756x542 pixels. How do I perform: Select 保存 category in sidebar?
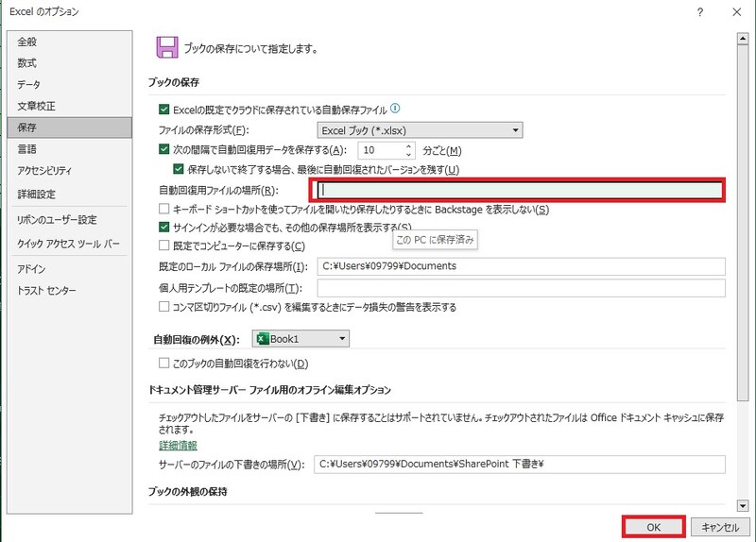point(69,127)
